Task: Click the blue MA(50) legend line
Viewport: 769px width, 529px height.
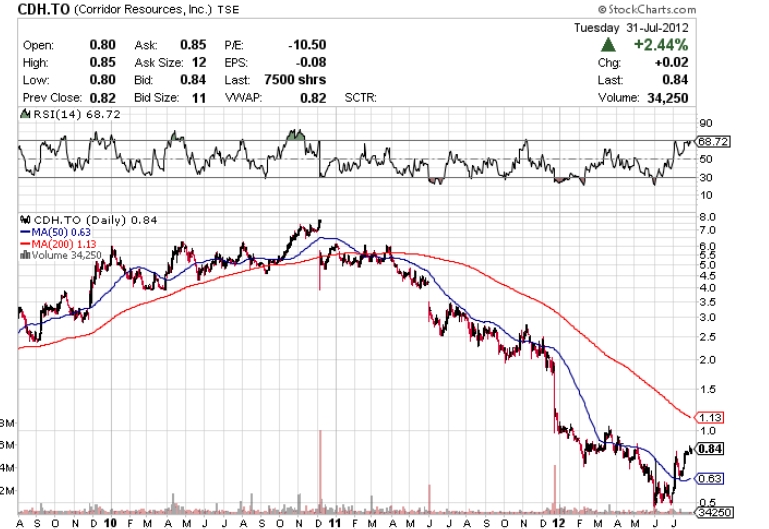Action: point(25,232)
